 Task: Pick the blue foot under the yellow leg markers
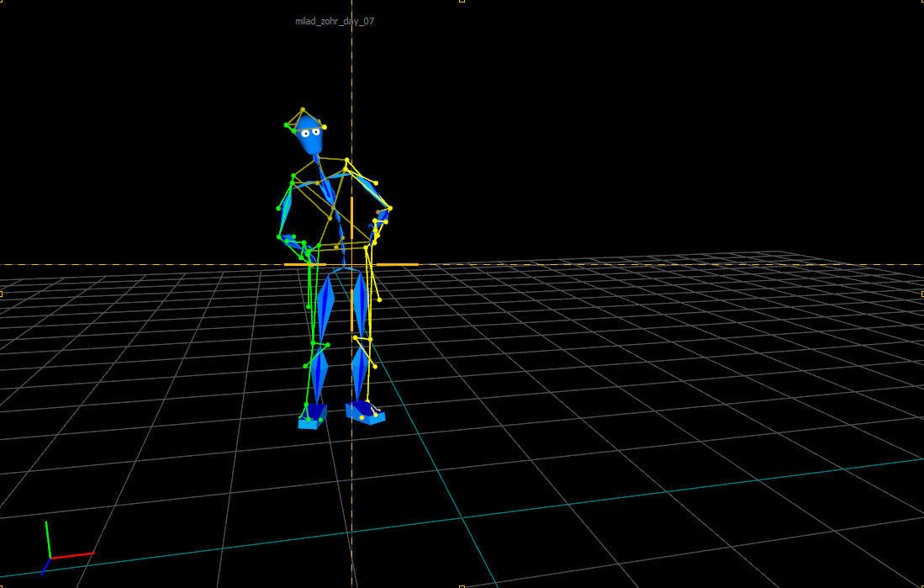coord(366,412)
